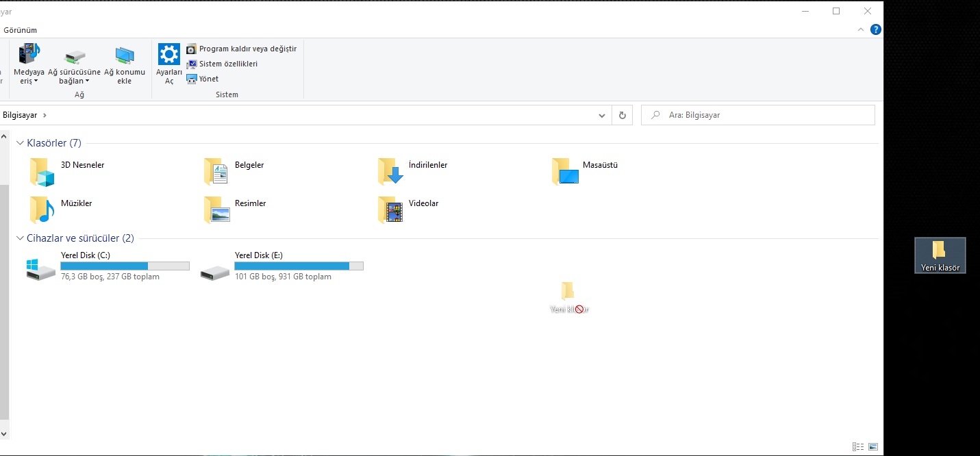
Task: Click the Bilgisayar breadcrumb
Action: (20, 115)
